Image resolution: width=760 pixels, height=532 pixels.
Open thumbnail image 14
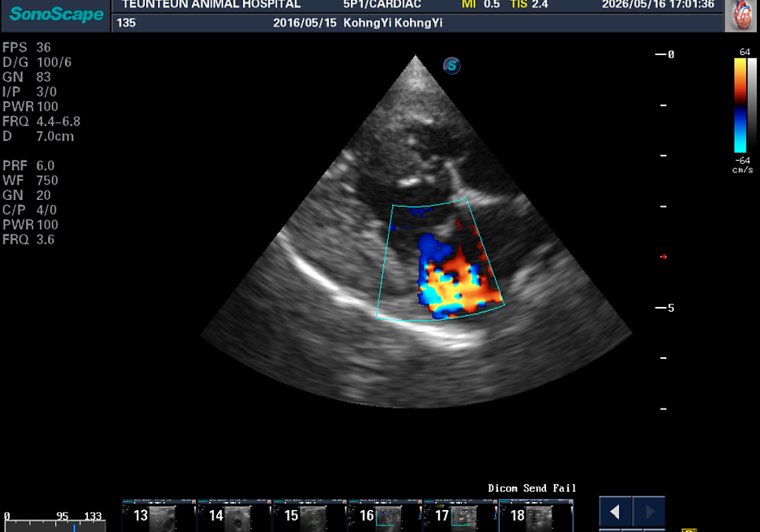[x=234, y=515]
